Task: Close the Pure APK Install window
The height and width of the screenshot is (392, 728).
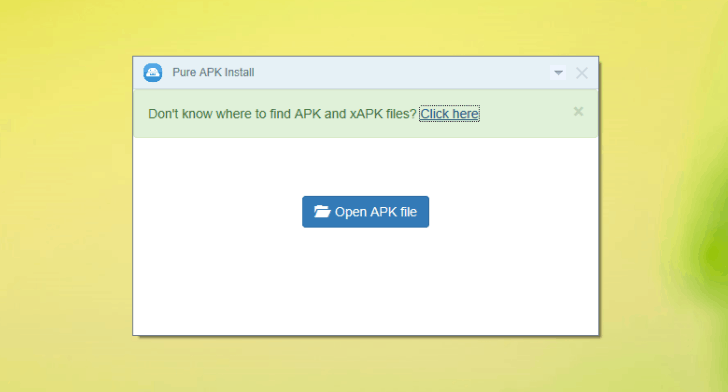Action: tap(582, 73)
